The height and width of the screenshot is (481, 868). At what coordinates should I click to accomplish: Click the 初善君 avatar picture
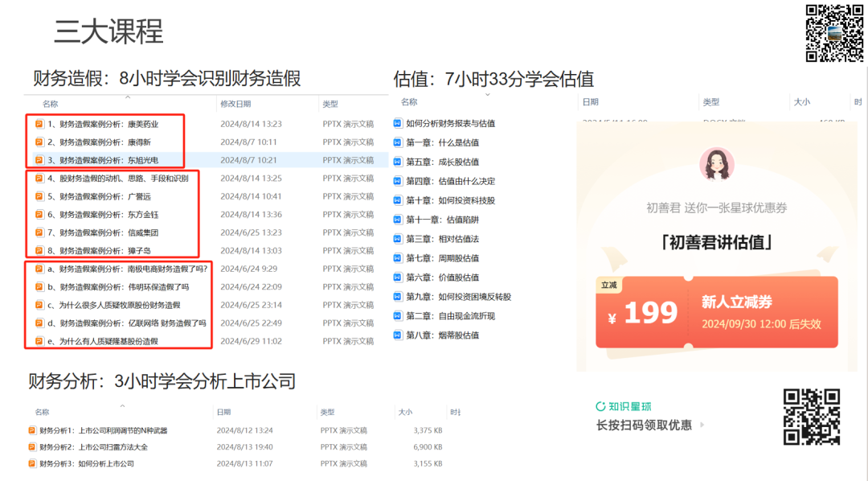[x=717, y=165]
